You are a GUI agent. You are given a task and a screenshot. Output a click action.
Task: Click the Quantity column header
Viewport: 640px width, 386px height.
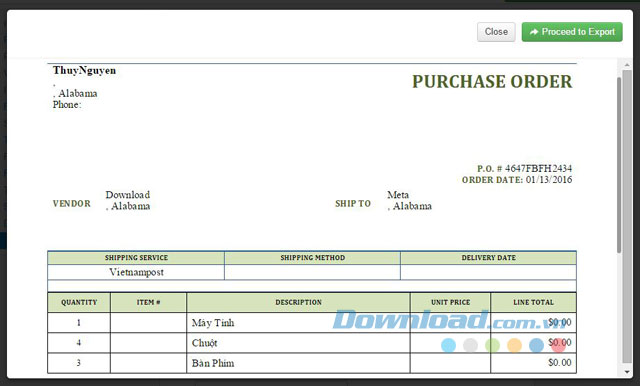(79, 302)
